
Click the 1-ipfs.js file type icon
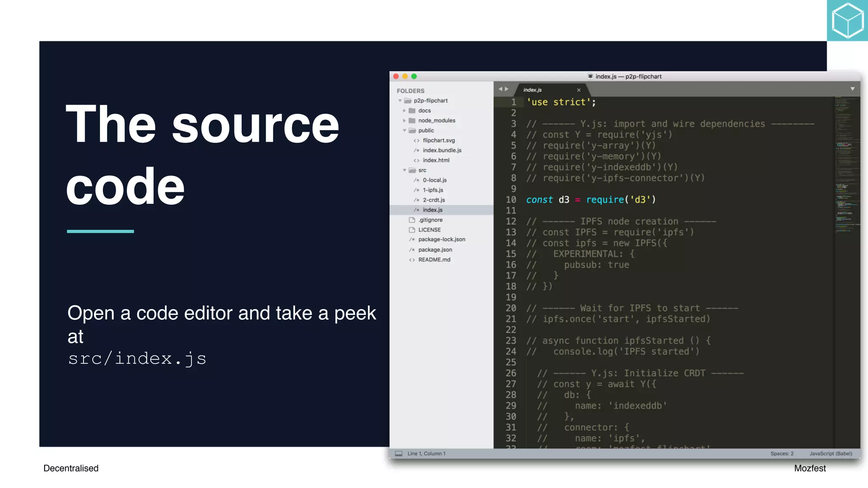coord(417,190)
